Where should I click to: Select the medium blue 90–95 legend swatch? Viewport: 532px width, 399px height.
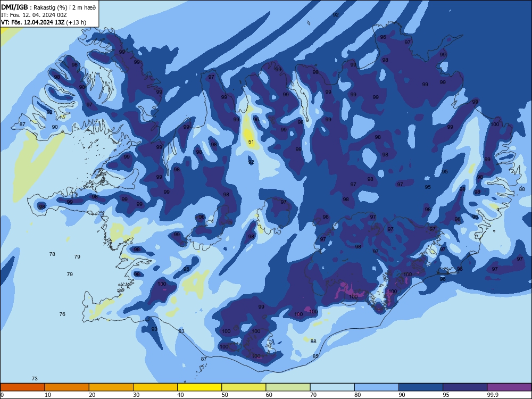coord(421,387)
